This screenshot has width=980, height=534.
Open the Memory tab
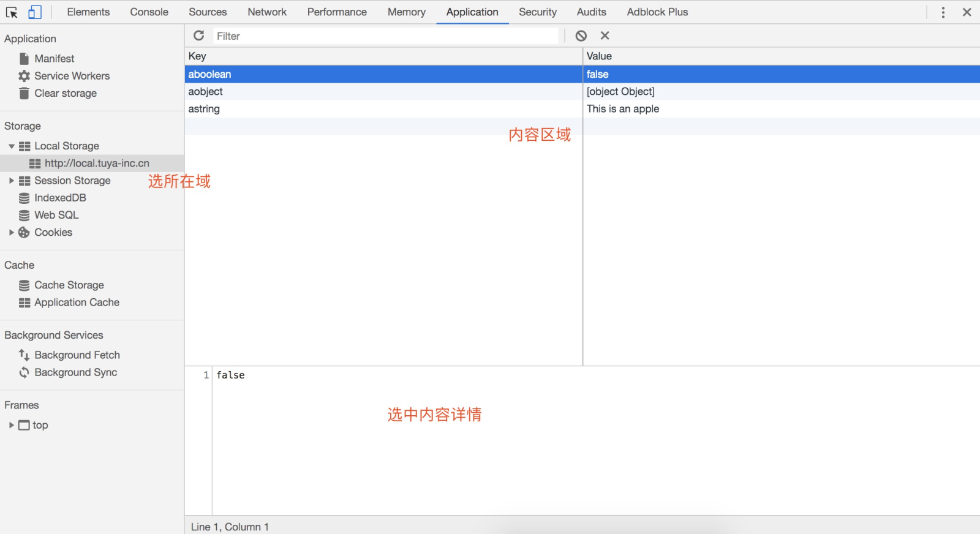(407, 12)
